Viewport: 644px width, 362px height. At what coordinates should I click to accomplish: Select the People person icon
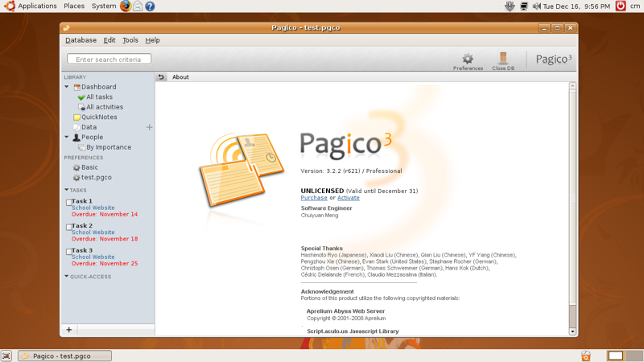point(76,138)
